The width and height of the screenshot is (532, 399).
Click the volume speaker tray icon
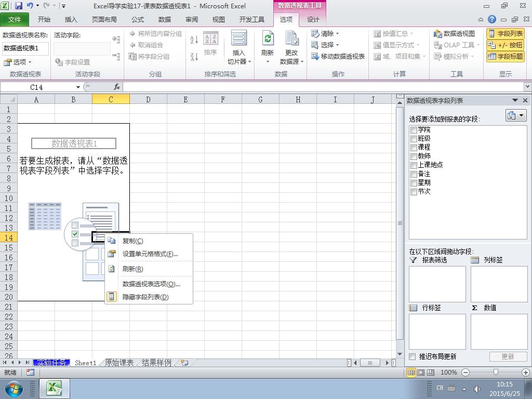point(477,389)
